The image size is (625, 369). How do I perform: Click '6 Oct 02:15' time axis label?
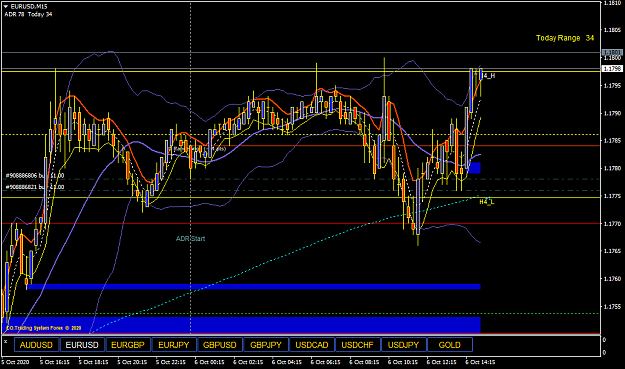point(248,362)
